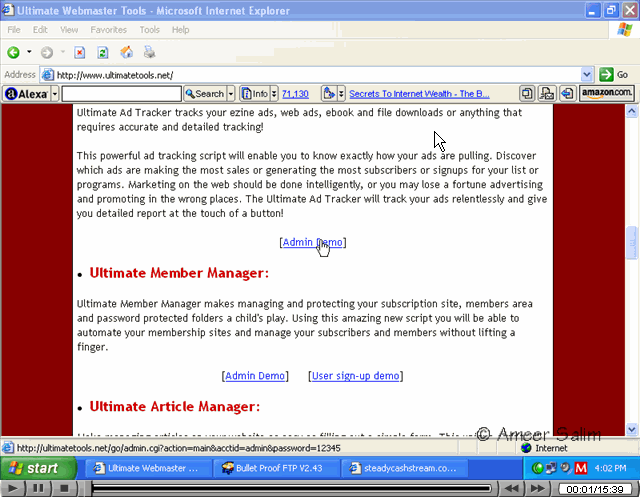
Task: Click the IE page icon in address bar
Action: [48, 75]
